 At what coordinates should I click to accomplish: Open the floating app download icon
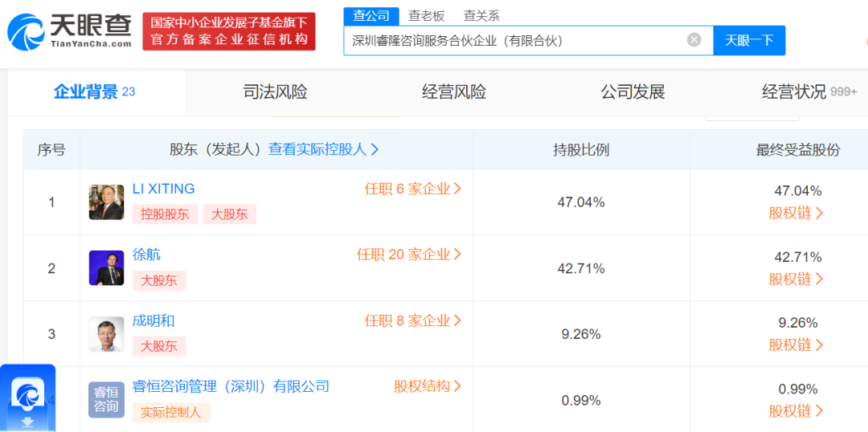coord(27,398)
